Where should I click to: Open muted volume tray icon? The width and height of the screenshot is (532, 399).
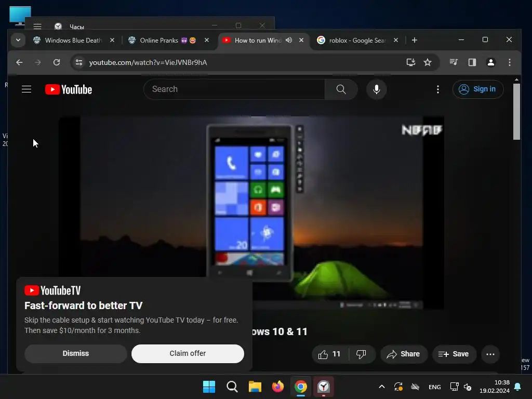click(x=468, y=387)
